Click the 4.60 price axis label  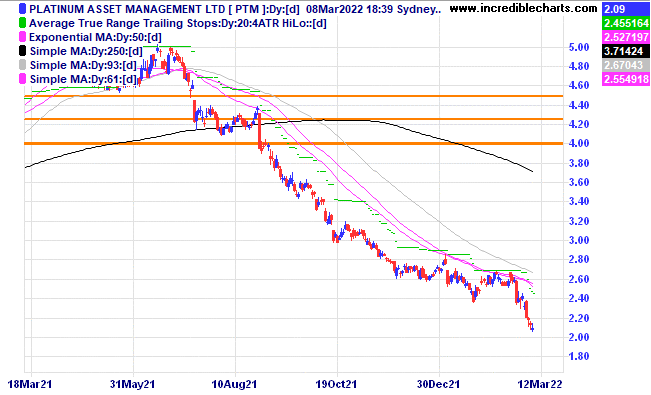click(579, 85)
